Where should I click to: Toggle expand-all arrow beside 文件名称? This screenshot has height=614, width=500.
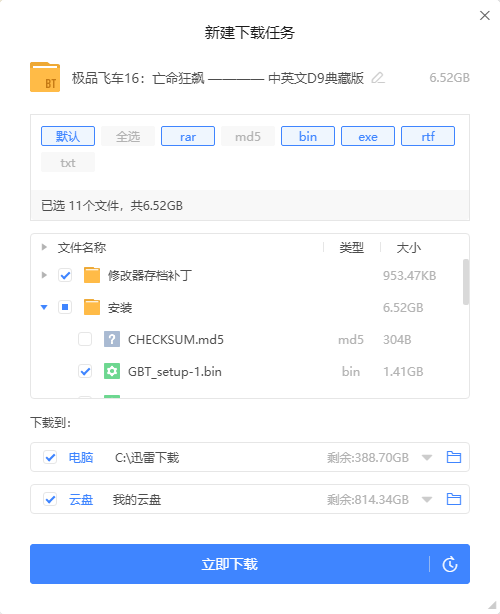click(x=44, y=247)
